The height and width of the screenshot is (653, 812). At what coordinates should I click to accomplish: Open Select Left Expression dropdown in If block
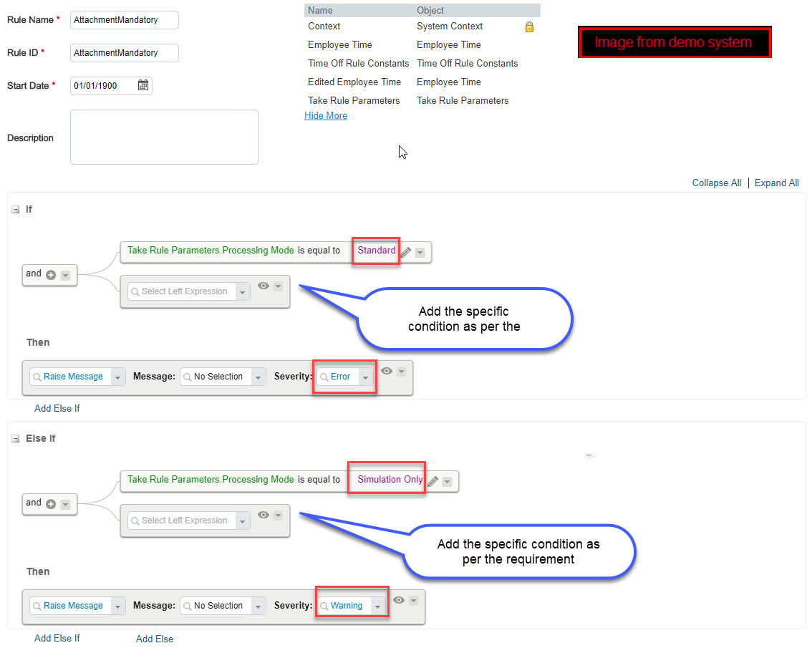pos(242,292)
